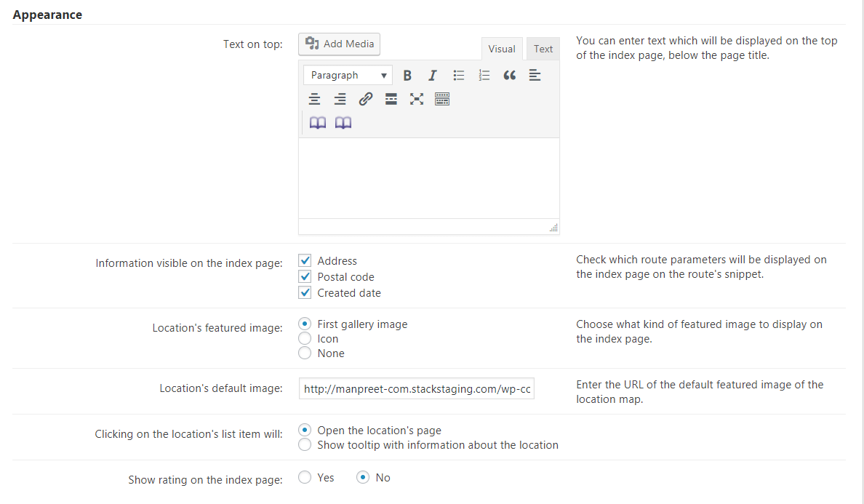Insert Read More tag
864x504 pixels.
pos(391,100)
